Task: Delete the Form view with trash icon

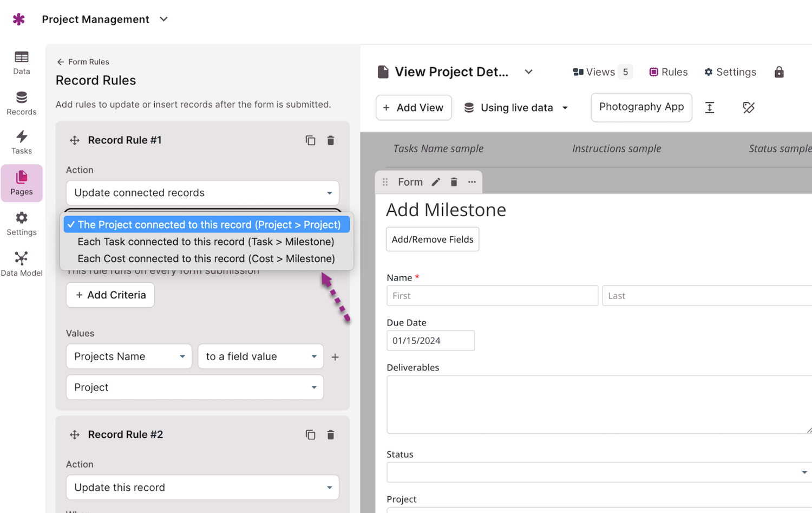Action: [x=454, y=182]
